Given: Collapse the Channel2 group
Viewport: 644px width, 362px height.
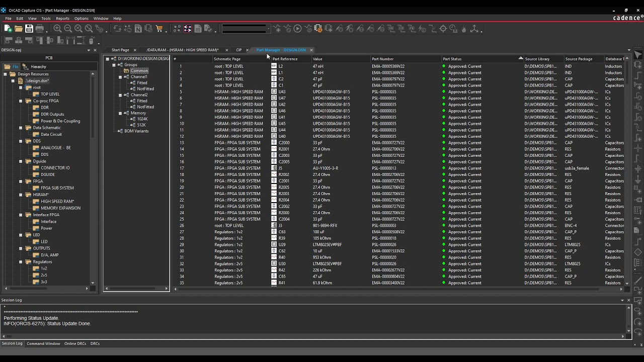Looking at the screenshot, I should tap(120, 95).
